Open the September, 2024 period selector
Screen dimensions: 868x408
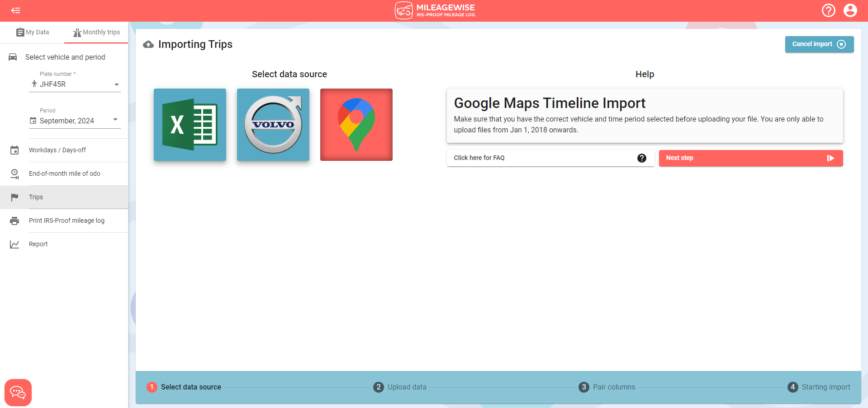pyautogui.click(x=75, y=121)
